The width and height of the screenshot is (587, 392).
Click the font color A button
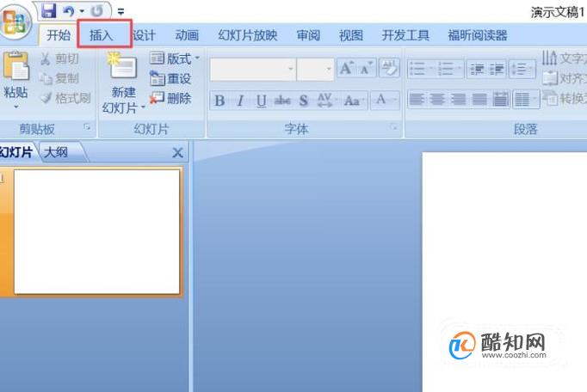pyautogui.click(x=380, y=100)
